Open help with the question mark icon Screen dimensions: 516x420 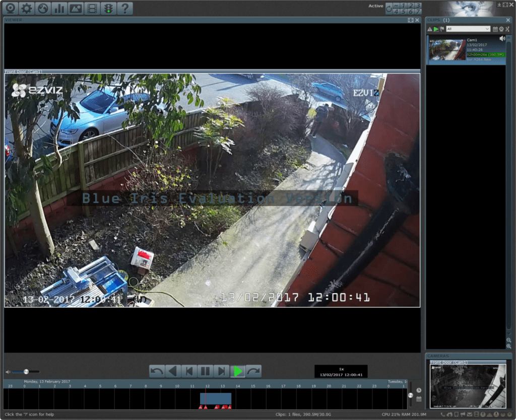point(124,8)
